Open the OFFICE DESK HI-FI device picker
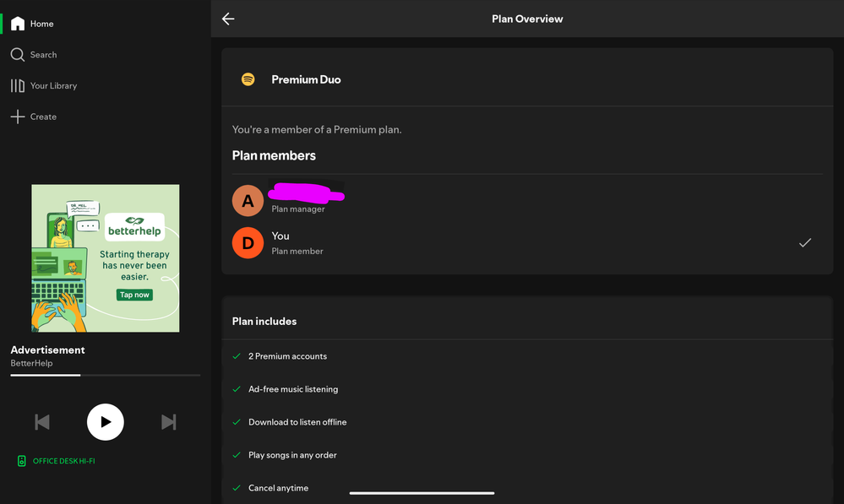The height and width of the screenshot is (504, 844). click(x=56, y=461)
